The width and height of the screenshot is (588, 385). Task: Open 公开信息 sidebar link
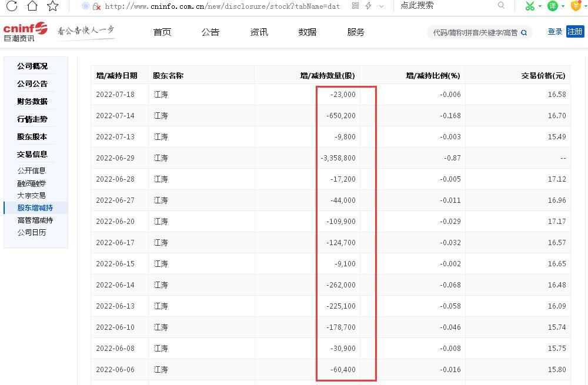[32, 171]
